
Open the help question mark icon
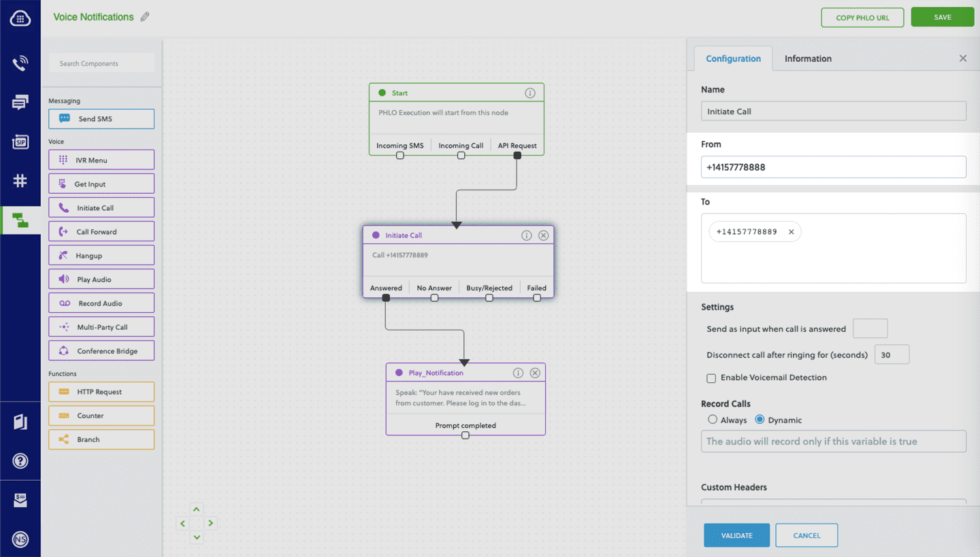(20, 461)
